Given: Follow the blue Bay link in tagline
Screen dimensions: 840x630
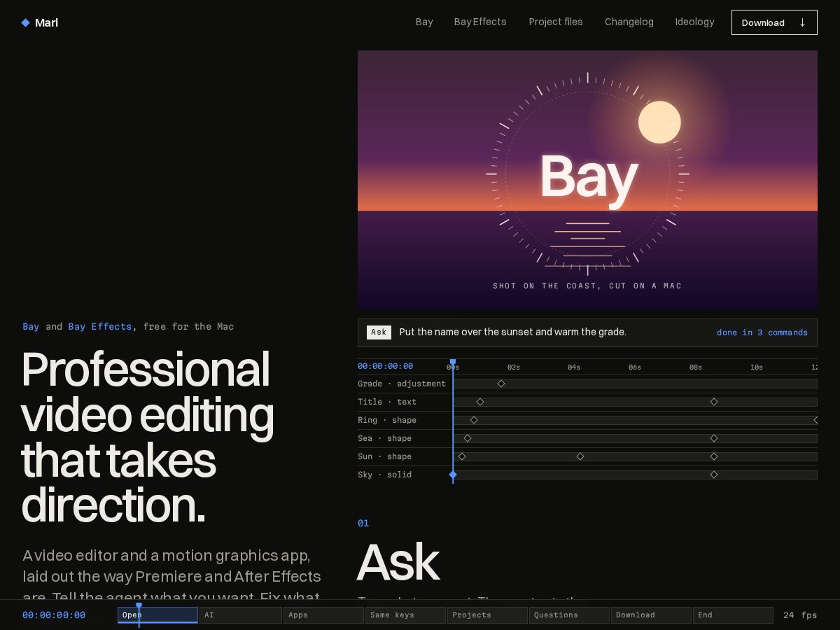Looking at the screenshot, I should click(x=31, y=326).
